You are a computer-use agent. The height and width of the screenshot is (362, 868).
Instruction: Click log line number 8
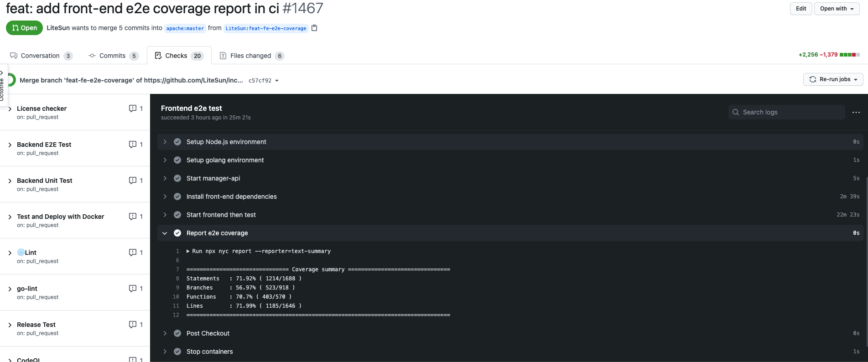[x=177, y=279]
